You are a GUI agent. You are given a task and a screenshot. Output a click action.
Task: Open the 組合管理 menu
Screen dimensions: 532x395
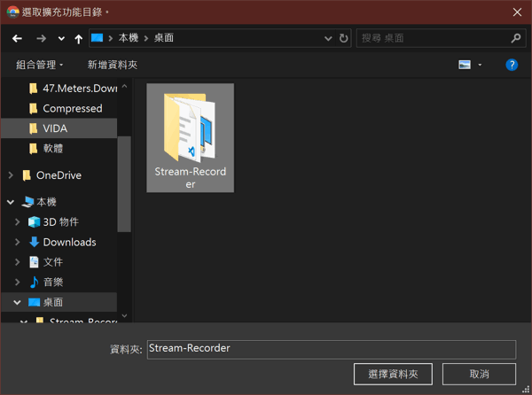click(x=39, y=65)
